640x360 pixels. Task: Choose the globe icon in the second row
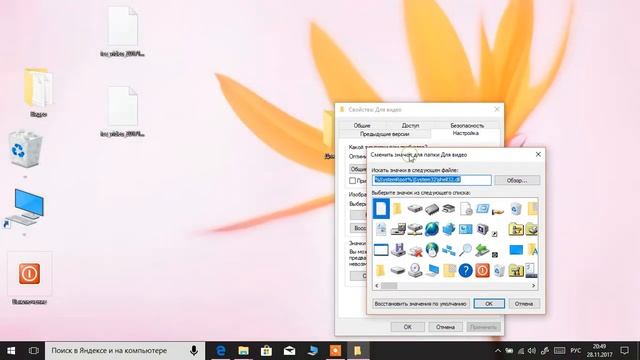coord(431,229)
